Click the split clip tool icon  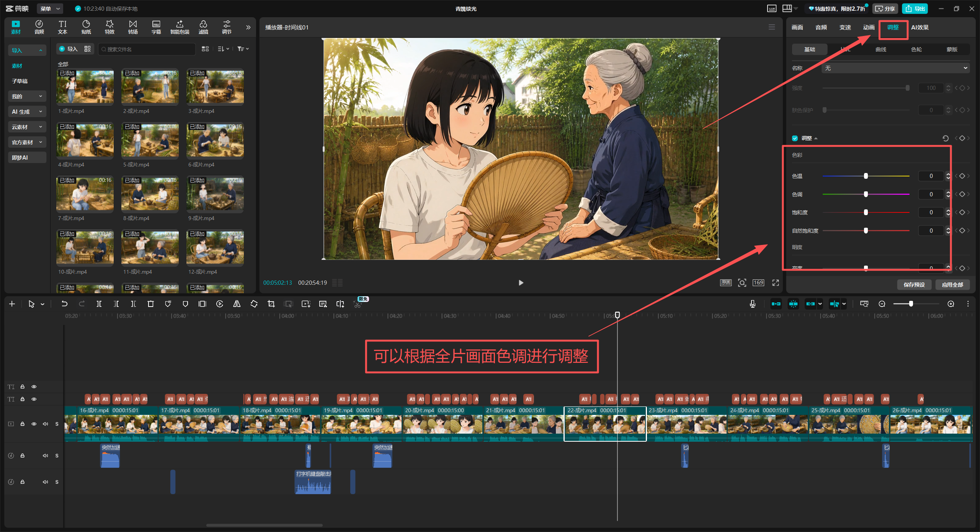pyautogui.click(x=99, y=304)
